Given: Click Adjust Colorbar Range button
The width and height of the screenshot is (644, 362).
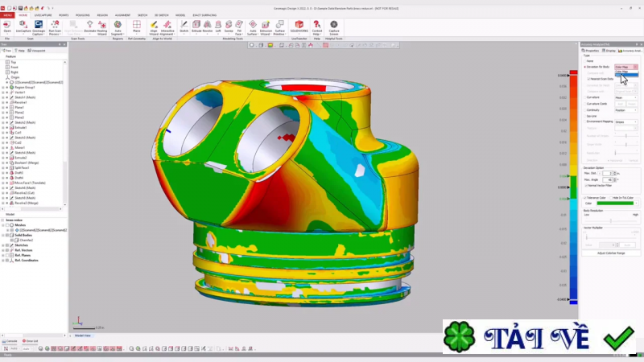Looking at the screenshot, I should click(x=611, y=253).
